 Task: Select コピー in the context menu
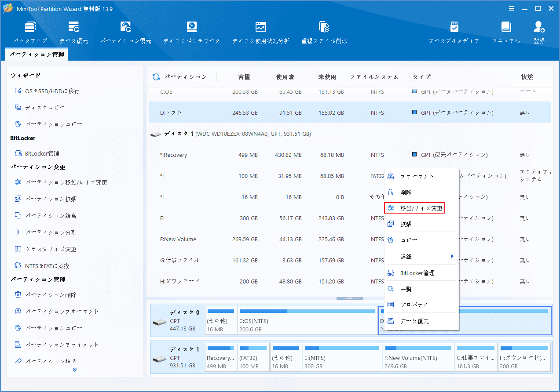point(421,240)
